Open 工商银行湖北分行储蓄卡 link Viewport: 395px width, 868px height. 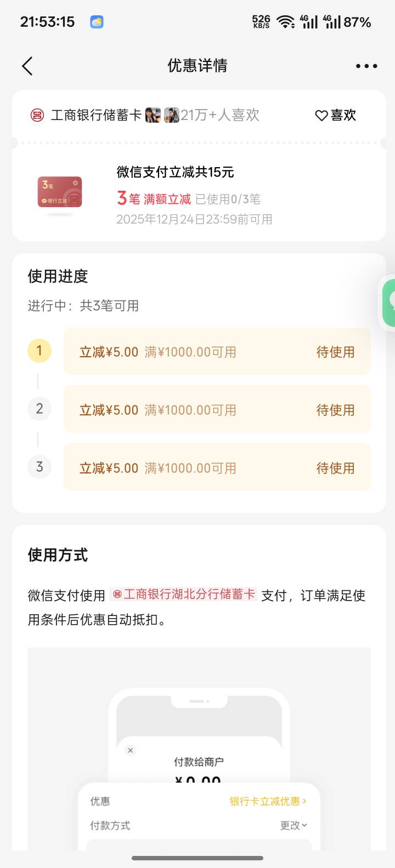coord(184,595)
